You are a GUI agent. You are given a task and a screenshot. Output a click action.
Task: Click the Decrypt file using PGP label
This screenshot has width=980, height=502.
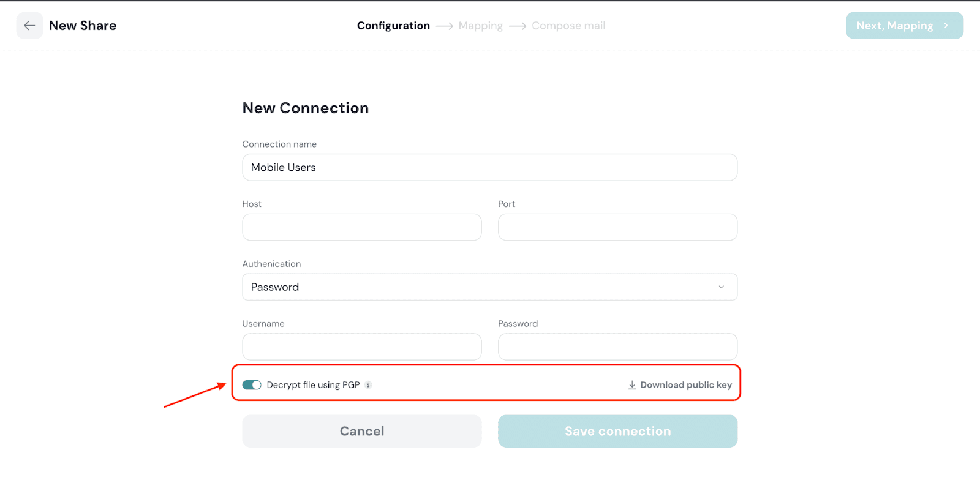(x=313, y=385)
